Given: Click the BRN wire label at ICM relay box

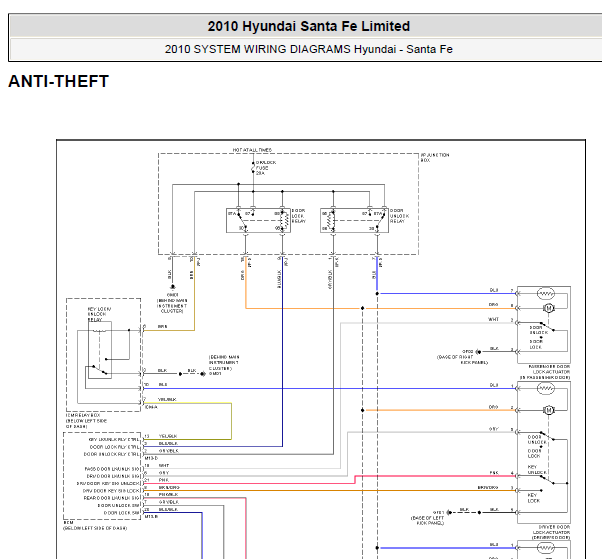Looking at the screenshot, I should (x=163, y=327).
